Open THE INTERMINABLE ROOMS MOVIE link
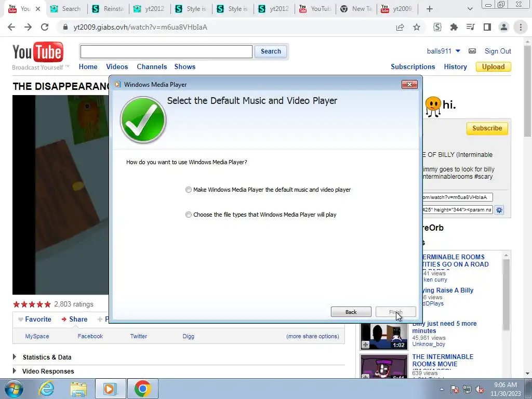 coord(443,361)
